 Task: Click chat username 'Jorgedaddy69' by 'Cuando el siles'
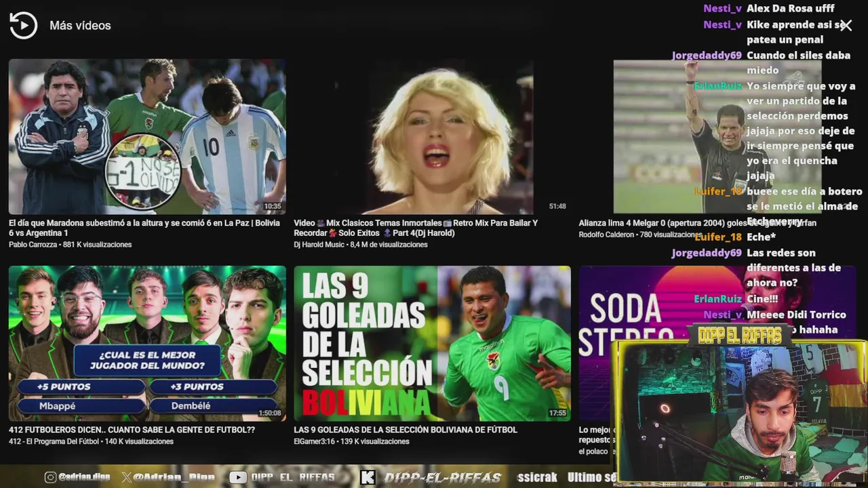[707, 56]
